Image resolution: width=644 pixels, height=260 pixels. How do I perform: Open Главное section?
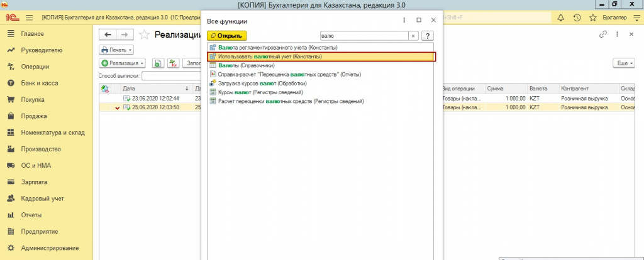(x=33, y=34)
